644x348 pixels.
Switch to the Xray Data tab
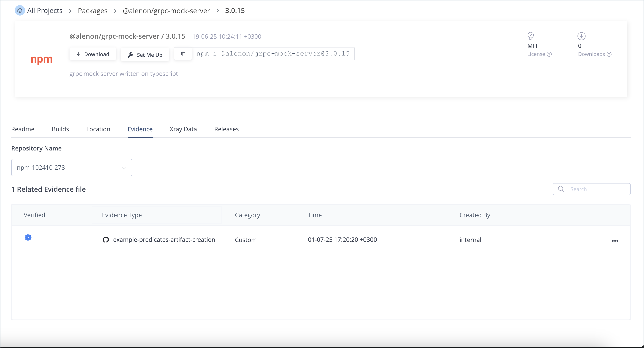tap(183, 129)
